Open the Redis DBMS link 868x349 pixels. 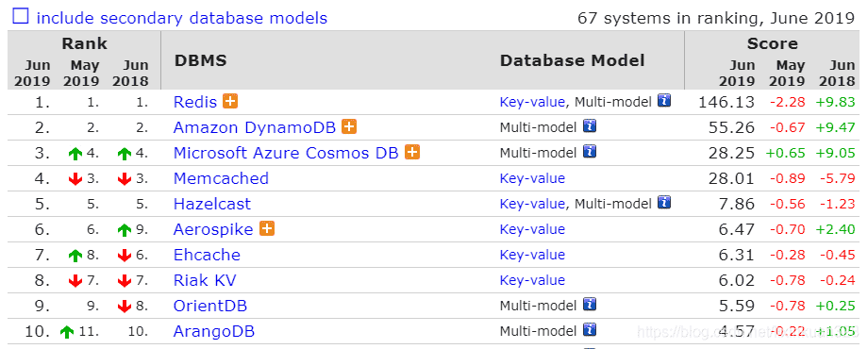195,102
